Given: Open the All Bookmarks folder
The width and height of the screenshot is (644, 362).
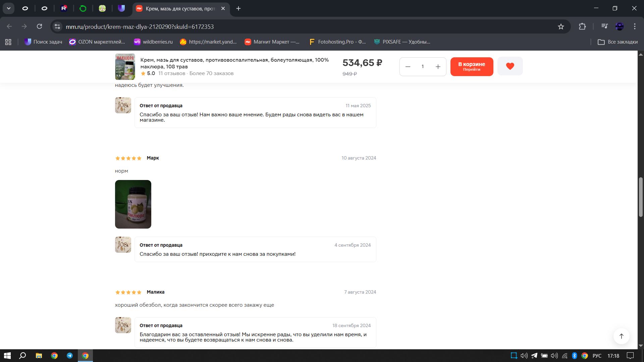Looking at the screenshot, I should [x=618, y=42].
